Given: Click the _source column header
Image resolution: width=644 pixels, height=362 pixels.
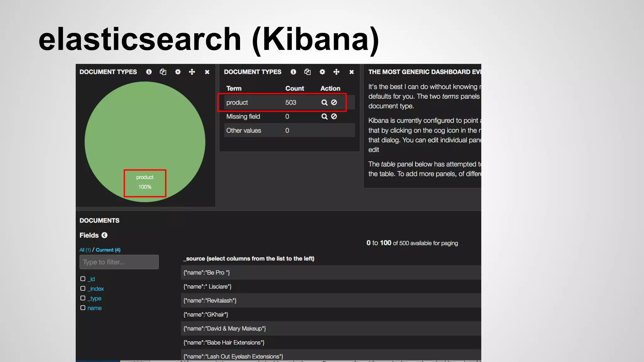Looking at the screenshot, I should point(249,259).
